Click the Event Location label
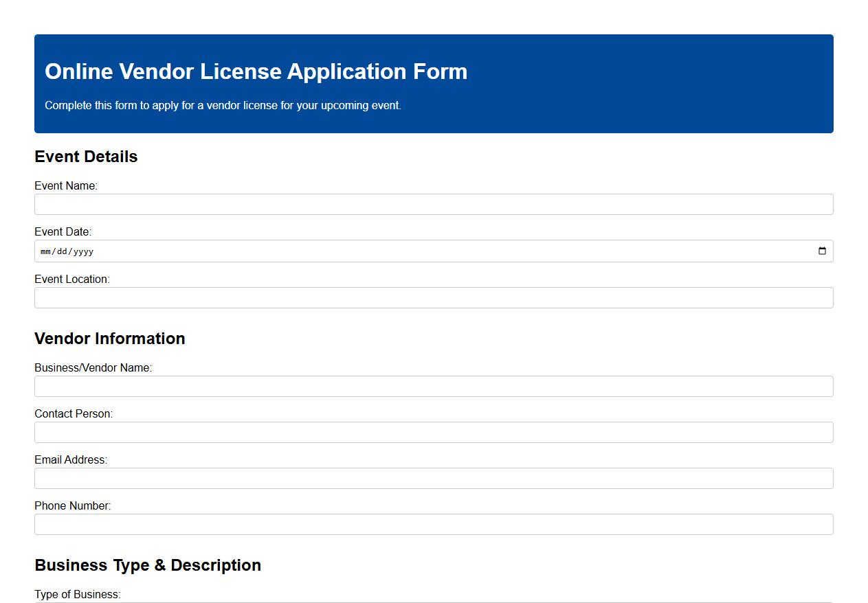 [x=72, y=279]
